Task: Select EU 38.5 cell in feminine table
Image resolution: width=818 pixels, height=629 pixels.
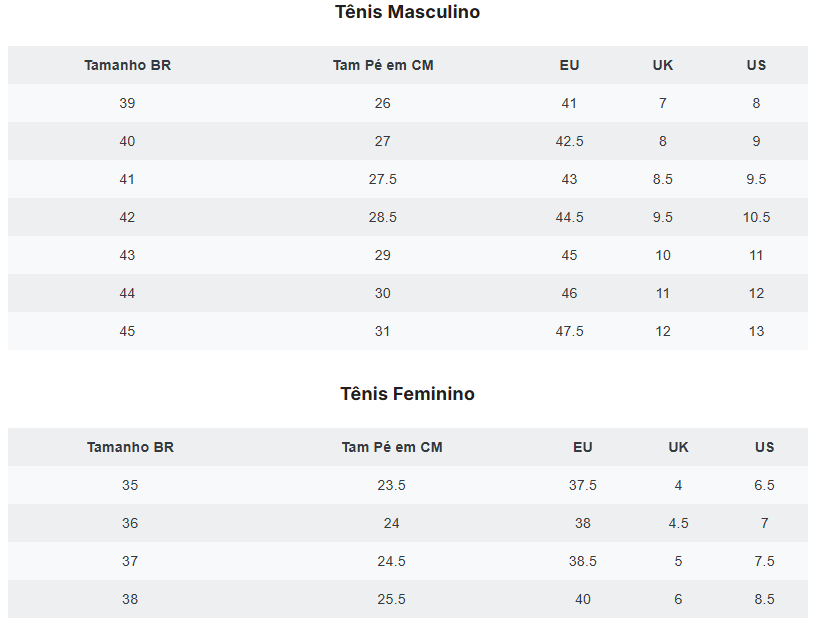Action: coord(582,561)
